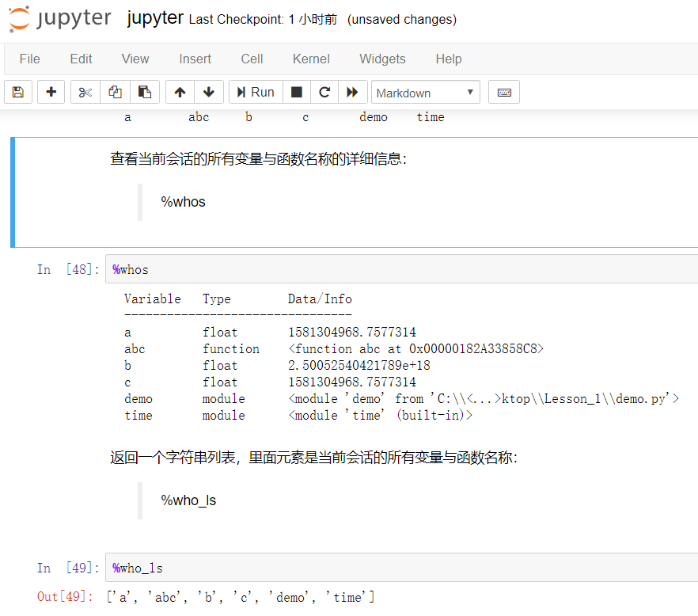698x616 pixels.
Task: Interrupt the kernel with stop icon
Action: pyautogui.click(x=297, y=92)
